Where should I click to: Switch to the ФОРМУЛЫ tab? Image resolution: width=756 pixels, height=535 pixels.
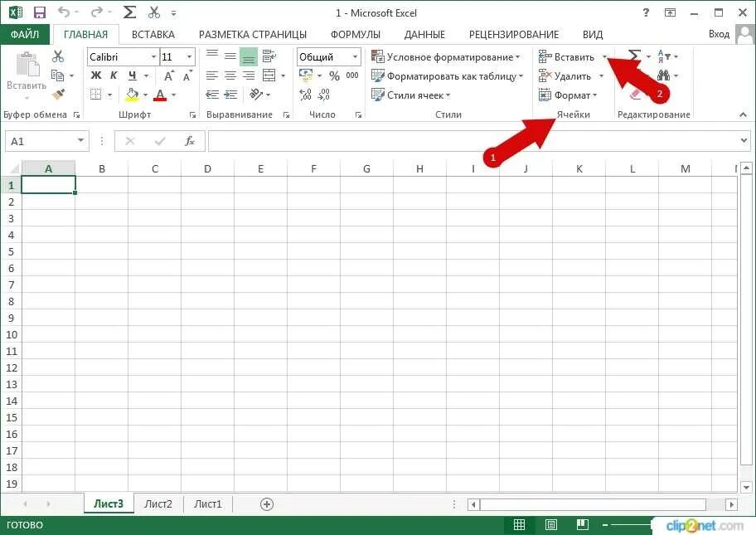356,34
